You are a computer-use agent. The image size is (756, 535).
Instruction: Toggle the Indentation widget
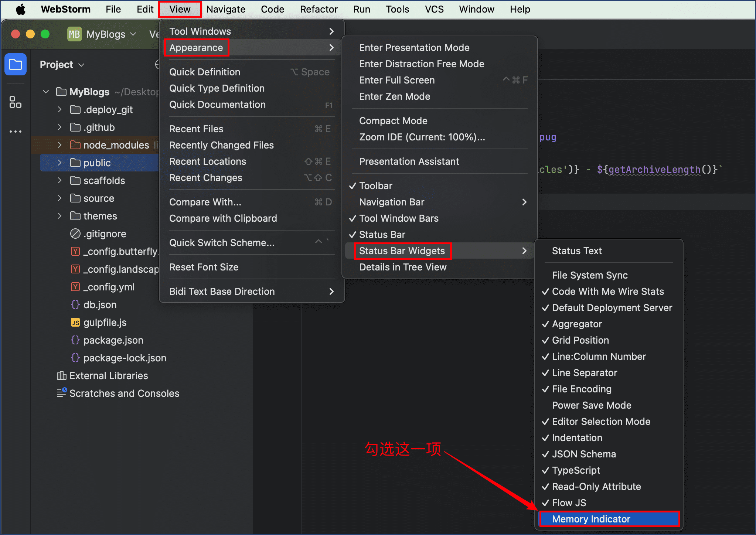pyautogui.click(x=609, y=438)
